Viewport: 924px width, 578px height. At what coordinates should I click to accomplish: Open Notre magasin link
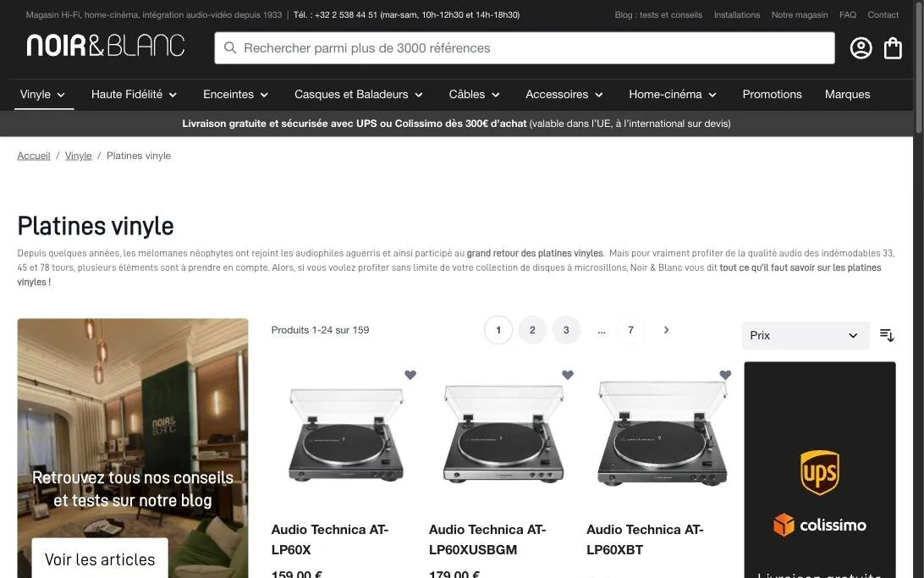(x=800, y=14)
